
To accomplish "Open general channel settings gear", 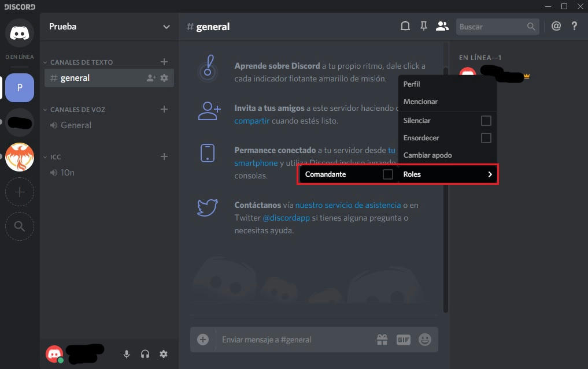I will click(164, 78).
